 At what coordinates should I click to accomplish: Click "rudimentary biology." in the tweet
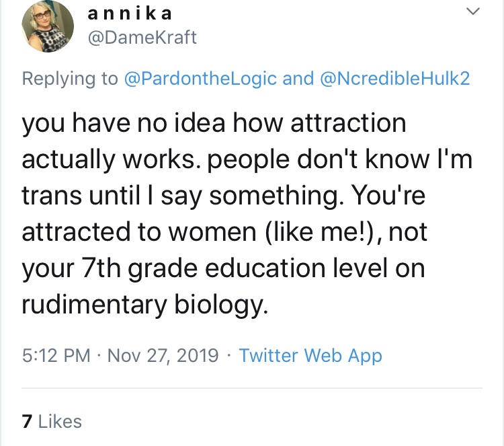point(144,304)
